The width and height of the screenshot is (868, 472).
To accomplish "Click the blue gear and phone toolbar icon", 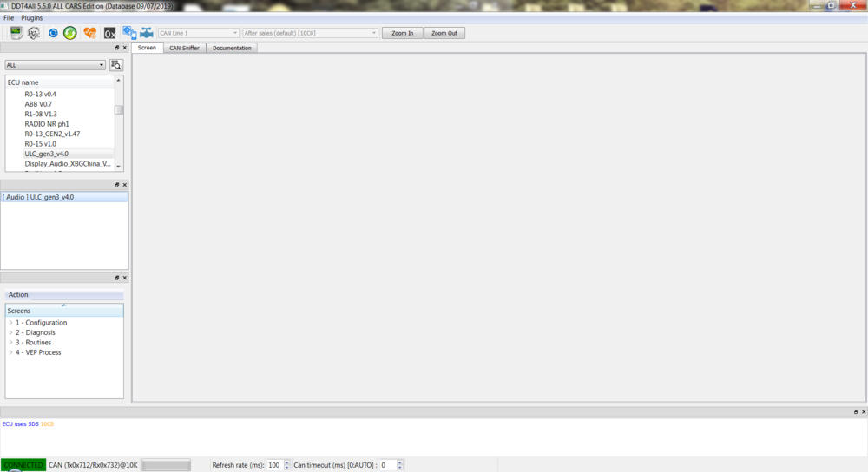I will click(x=128, y=33).
